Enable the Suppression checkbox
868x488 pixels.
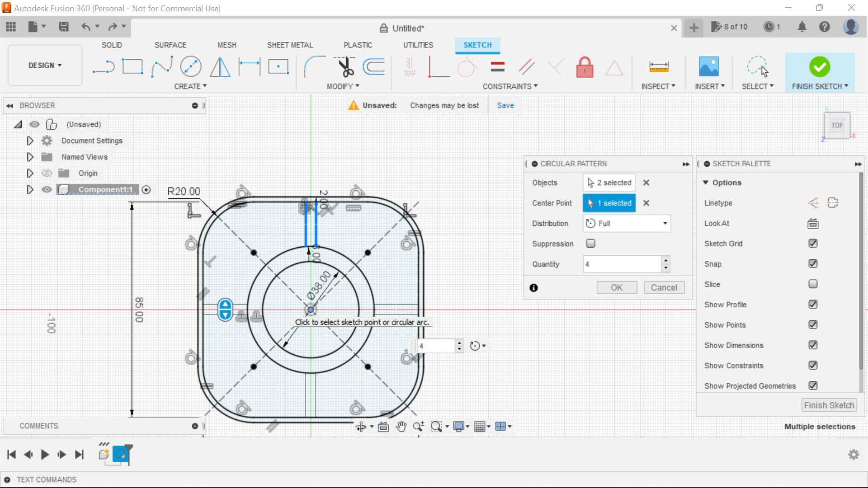590,244
